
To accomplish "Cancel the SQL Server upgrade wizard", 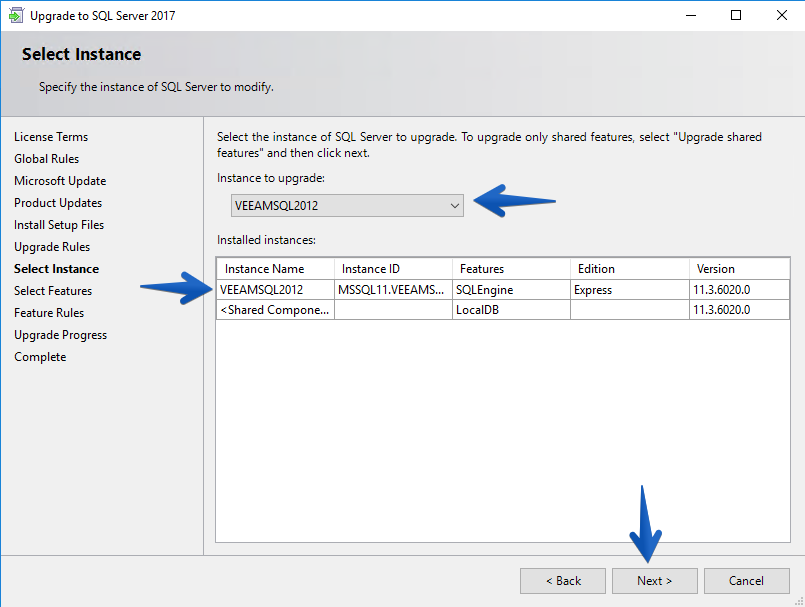I will 746,581.
